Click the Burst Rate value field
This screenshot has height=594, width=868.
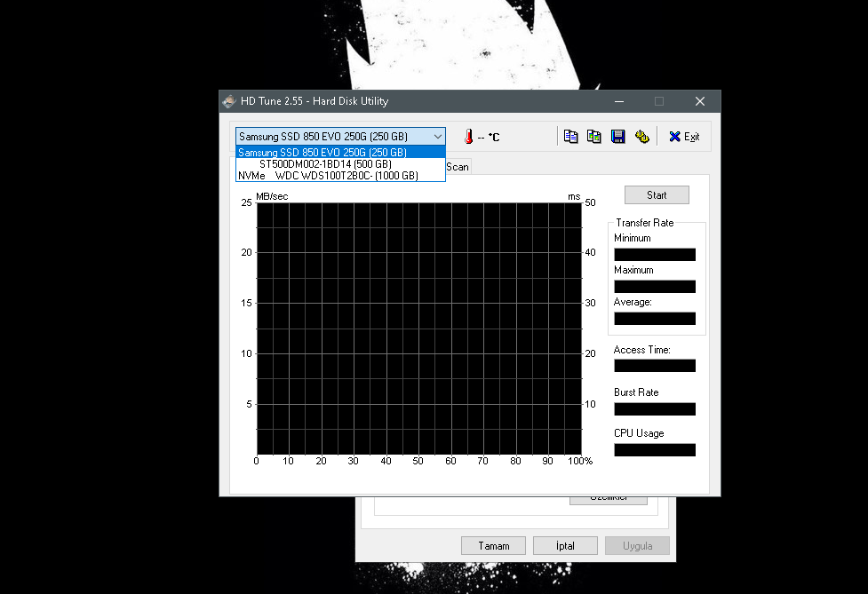click(654, 408)
